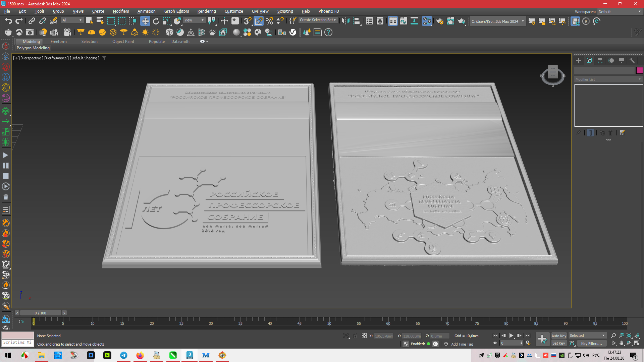Image resolution: width=644 pixels, height=362 pixels.
Task: Open Render Setup dialog
Action: tap(440, 21)
